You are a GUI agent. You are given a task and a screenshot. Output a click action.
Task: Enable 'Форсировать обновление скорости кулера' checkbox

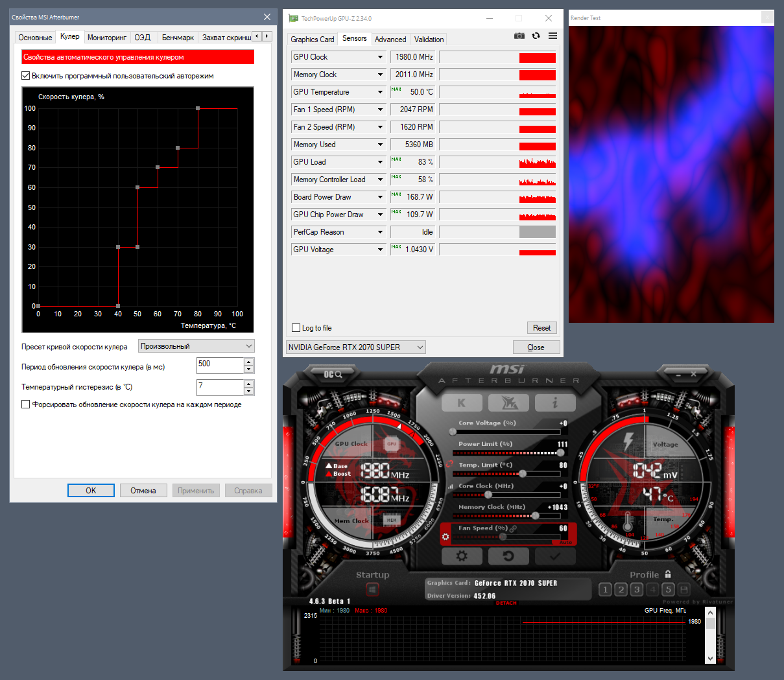click(x=26, y=404)
